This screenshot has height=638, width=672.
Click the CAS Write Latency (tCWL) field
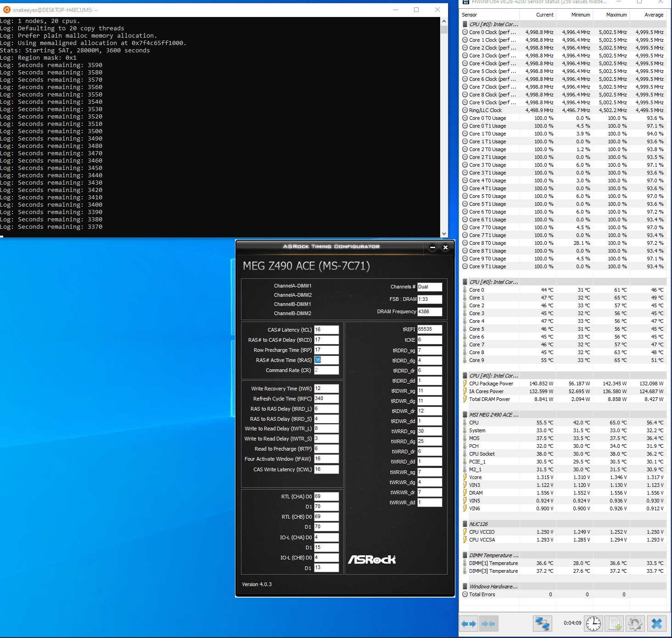point(326,469)
